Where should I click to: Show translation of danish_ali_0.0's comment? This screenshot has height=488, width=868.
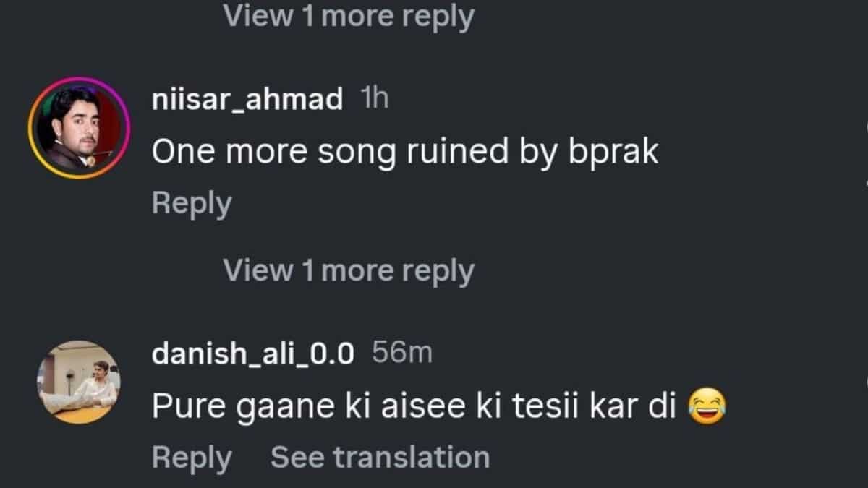(x=380, y=458)
